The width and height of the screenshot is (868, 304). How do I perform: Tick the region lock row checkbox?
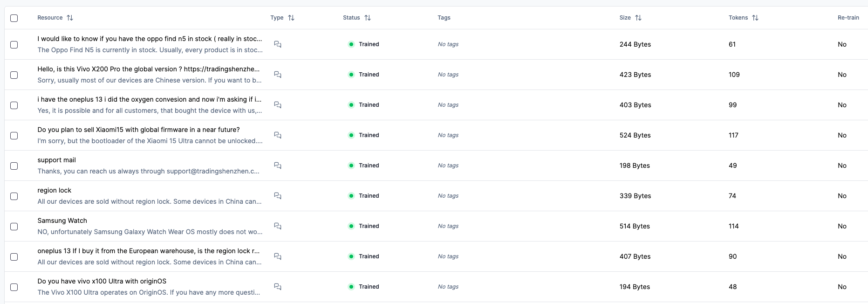point(14,196)
